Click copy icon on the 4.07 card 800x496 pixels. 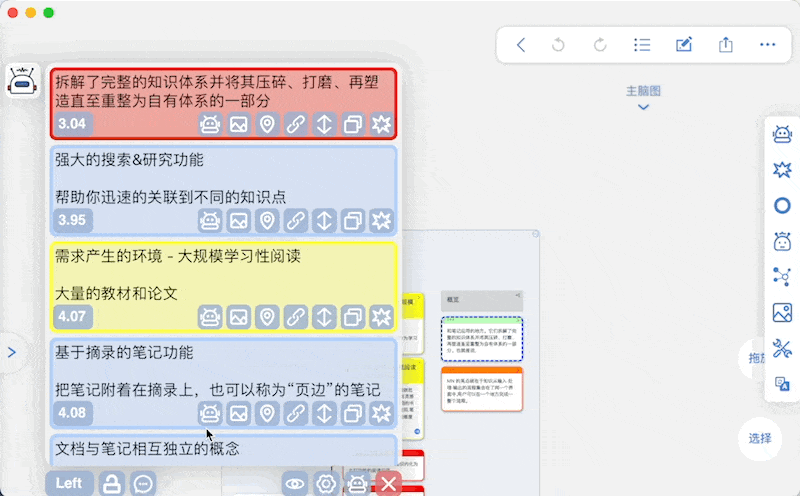353,317
